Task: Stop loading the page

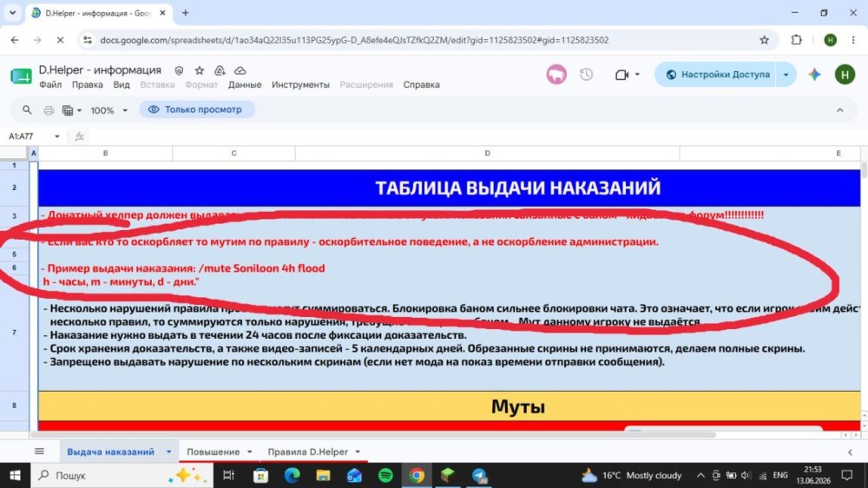Action: point(61,40)
